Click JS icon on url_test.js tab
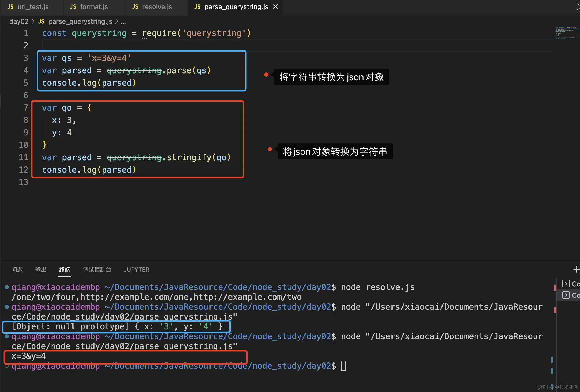The width and height of the screenshot is (580, 392). pyautogui.click(x=10, y=7)
